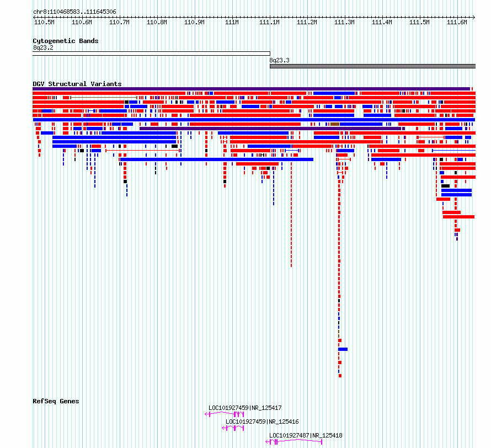
Task: Click the chr8:110468583..111645306 coordinate label
Action: coord(74,12)
